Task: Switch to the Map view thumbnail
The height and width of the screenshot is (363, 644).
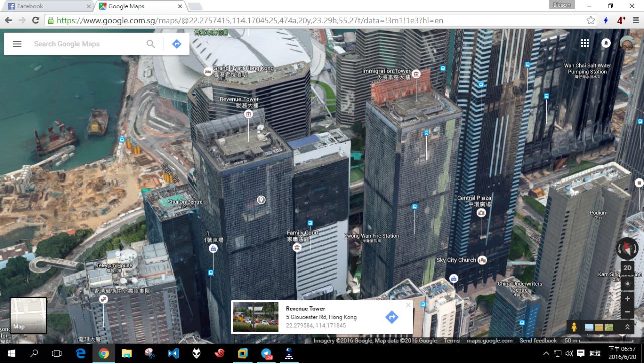Action: (28, 315)
